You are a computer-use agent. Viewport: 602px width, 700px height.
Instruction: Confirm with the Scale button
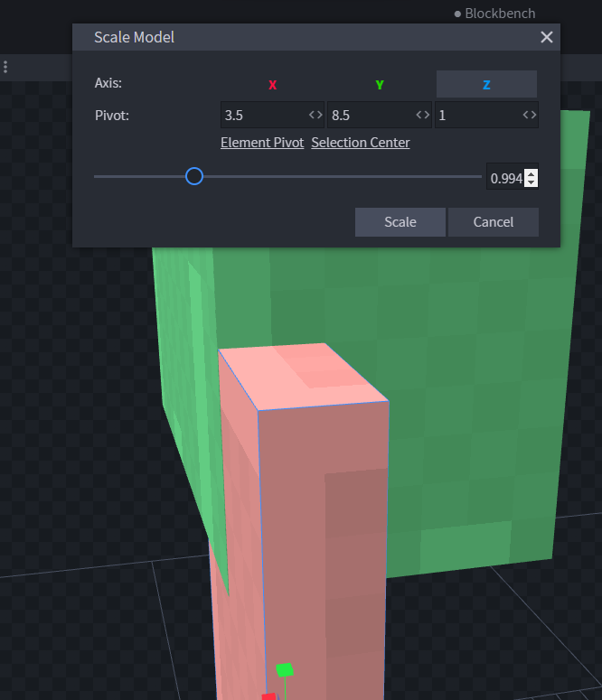pos(400,222)
